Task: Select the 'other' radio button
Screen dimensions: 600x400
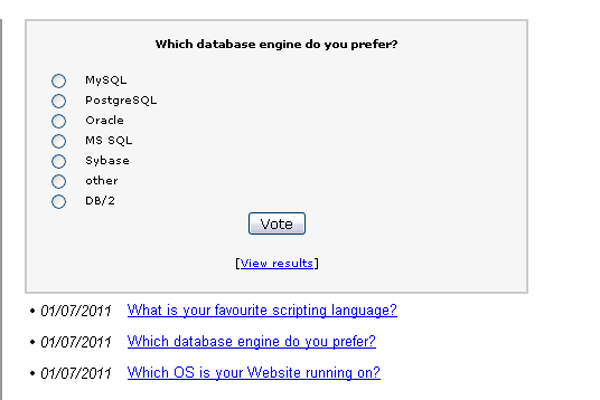Action: click(x=59, y=181)
